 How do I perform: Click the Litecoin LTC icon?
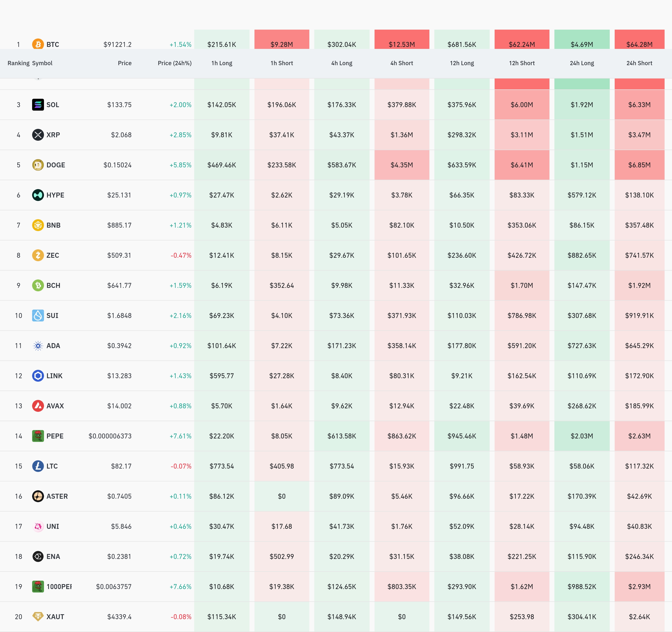click(x=38, y=466)
